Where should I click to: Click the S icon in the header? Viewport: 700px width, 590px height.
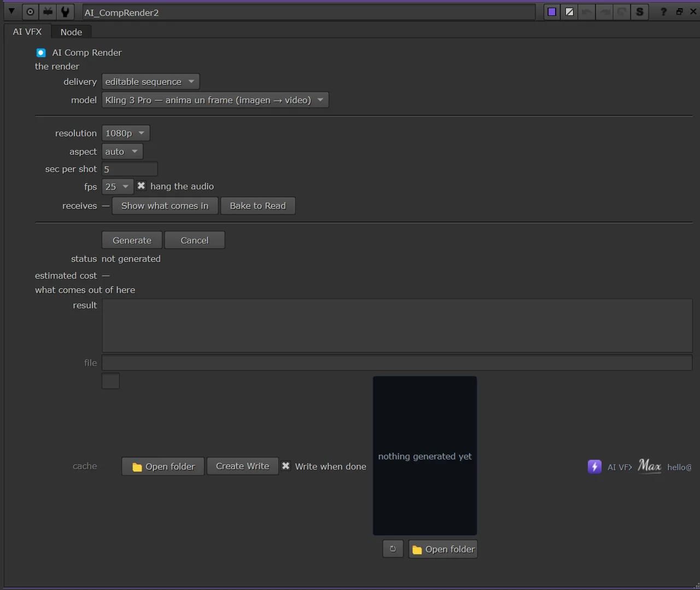(640, 11)
